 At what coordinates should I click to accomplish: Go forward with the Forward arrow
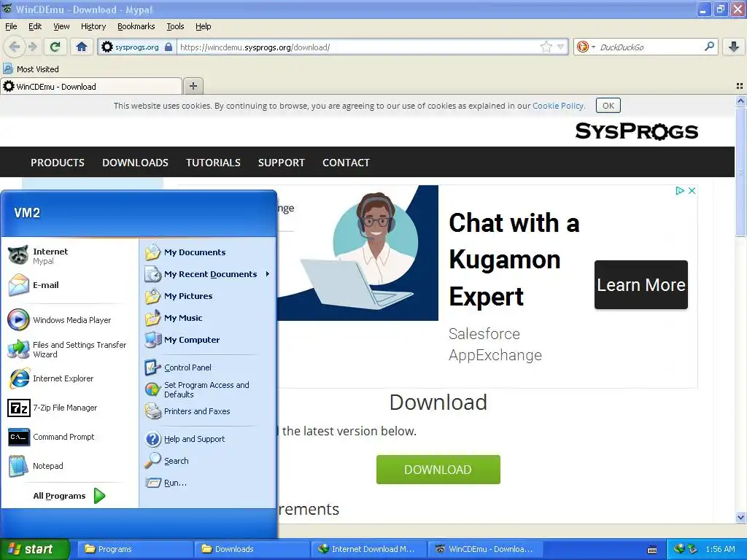pos(33,47)
